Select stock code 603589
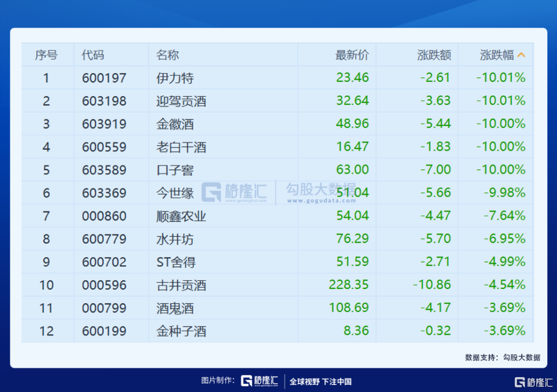 point(104,170)
